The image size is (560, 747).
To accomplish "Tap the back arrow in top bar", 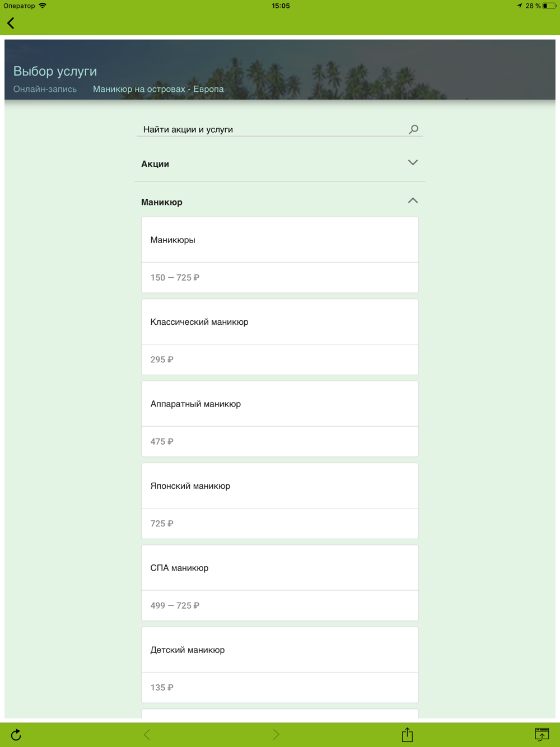I will coord(11,23).
